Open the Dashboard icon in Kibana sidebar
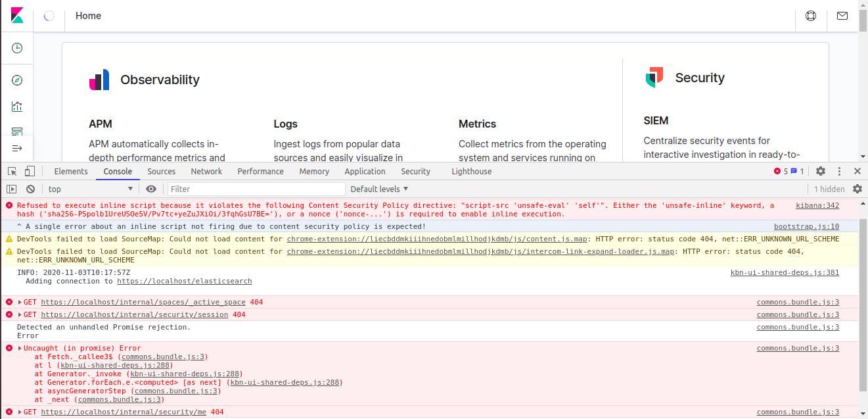868x419 pixels. point(16,131)
